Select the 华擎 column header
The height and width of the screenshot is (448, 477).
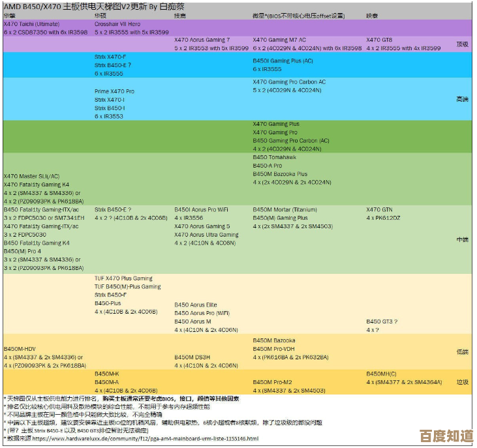pos(9,15)
